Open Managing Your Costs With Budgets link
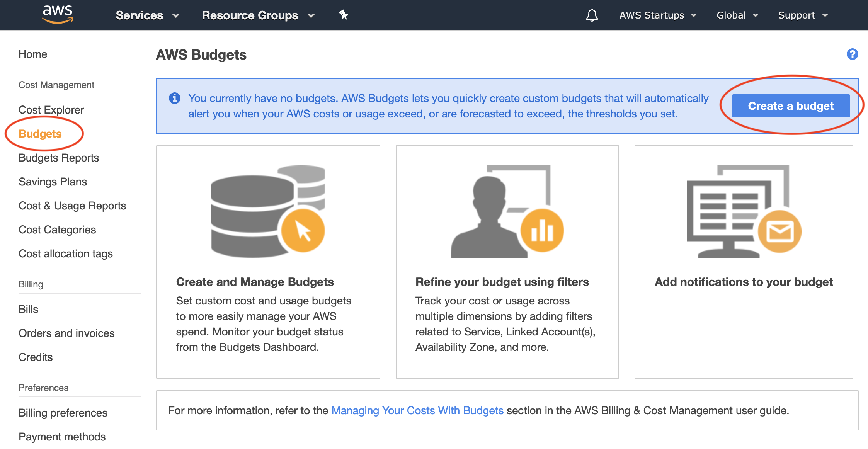Screen dimensions: 868x449 click(x=417, y=410)
